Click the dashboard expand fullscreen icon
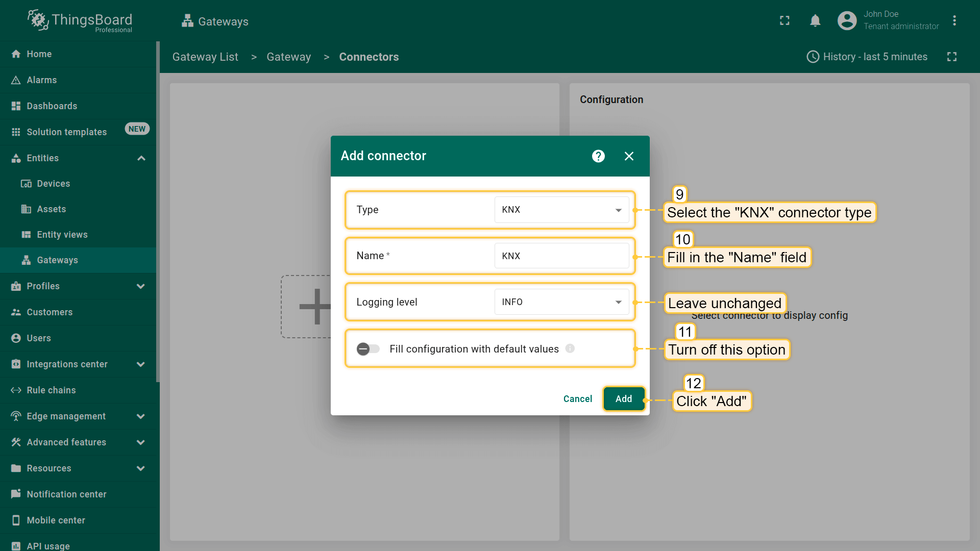Image resolution: width=980 pixels, height=551 pixels. (951, 57)
